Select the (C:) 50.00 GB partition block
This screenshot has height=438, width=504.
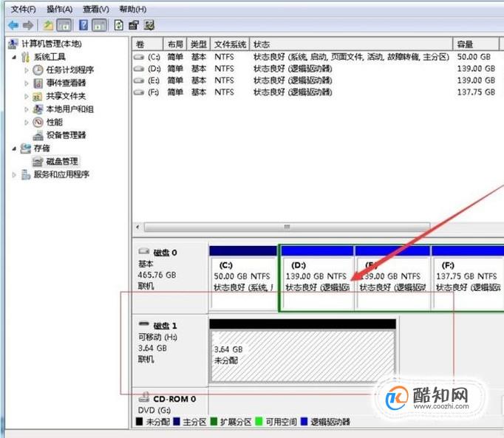(244, 278)
